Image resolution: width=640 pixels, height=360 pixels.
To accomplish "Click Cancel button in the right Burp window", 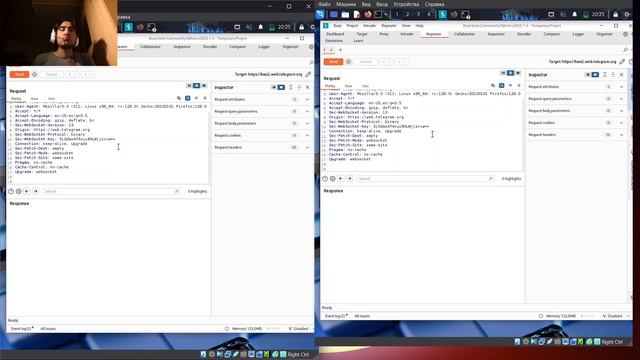I will (365, 62).
